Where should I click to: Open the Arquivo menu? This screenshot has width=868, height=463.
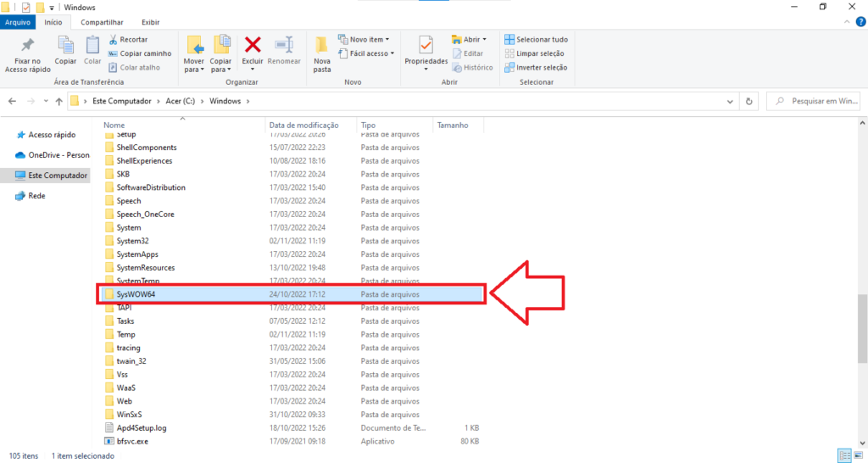click(19, 22)
